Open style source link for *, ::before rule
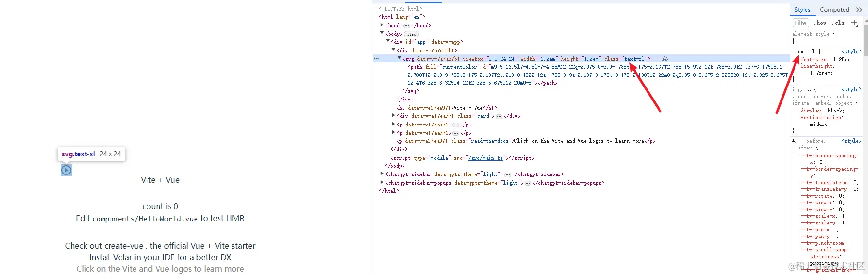Screen dimensions: 868x274 click(x=851, y=141)
